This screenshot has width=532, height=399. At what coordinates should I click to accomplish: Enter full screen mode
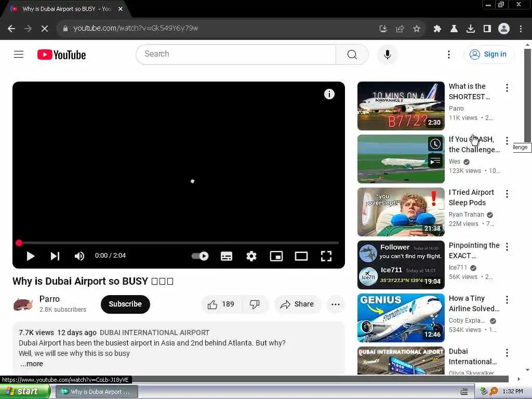coord(326,256)
